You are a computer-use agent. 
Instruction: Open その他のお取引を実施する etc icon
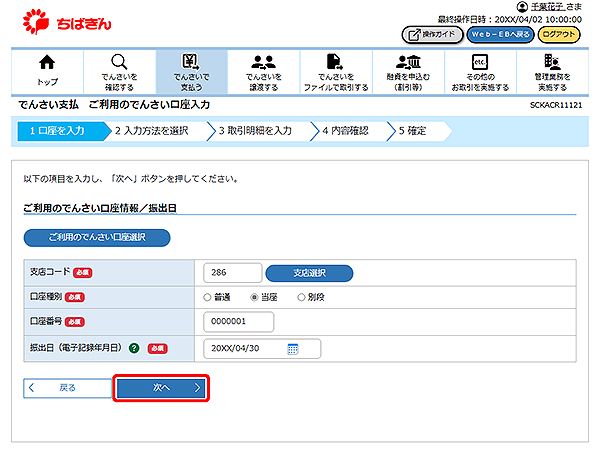pyautogui.click(x=480, y=63)
